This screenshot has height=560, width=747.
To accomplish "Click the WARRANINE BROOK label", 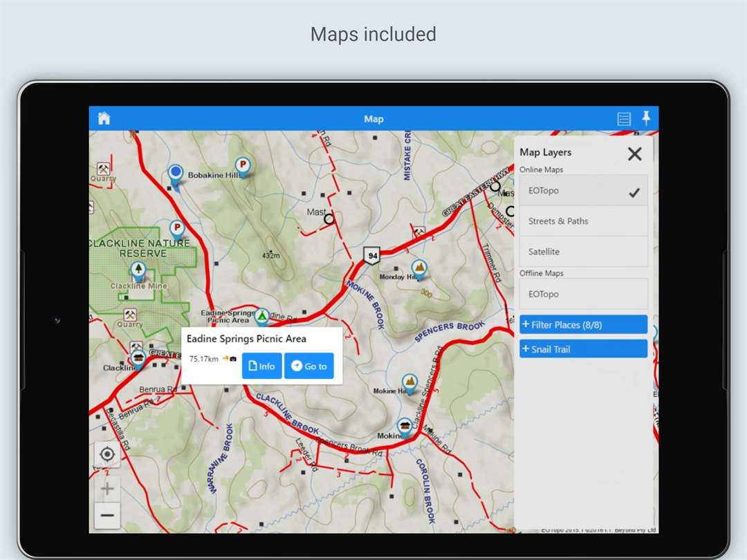I will (x=220, y=458).
